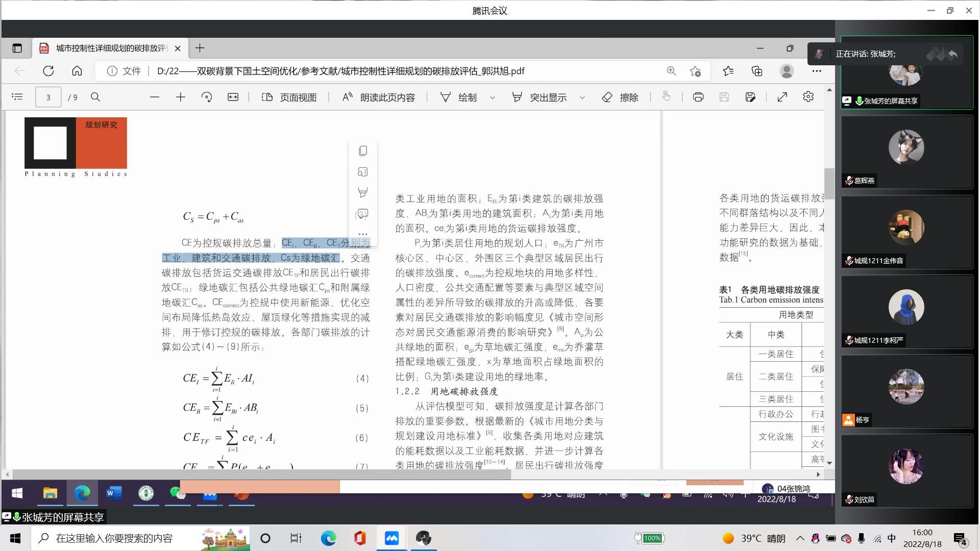Click the rotate page icon
Image resolution: width=980 pixels, height=551 pixels.
pos(207,97)
